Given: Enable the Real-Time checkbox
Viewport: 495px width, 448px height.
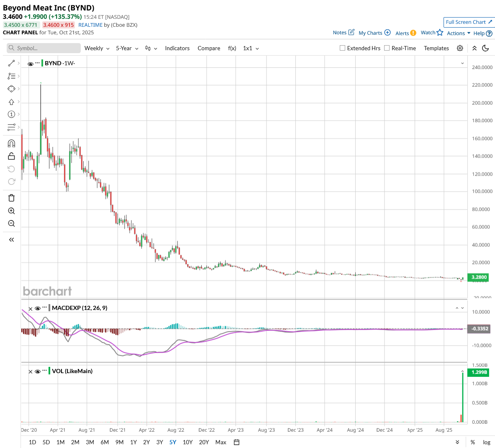Looking at the screenshot, I should click(387, 48).
